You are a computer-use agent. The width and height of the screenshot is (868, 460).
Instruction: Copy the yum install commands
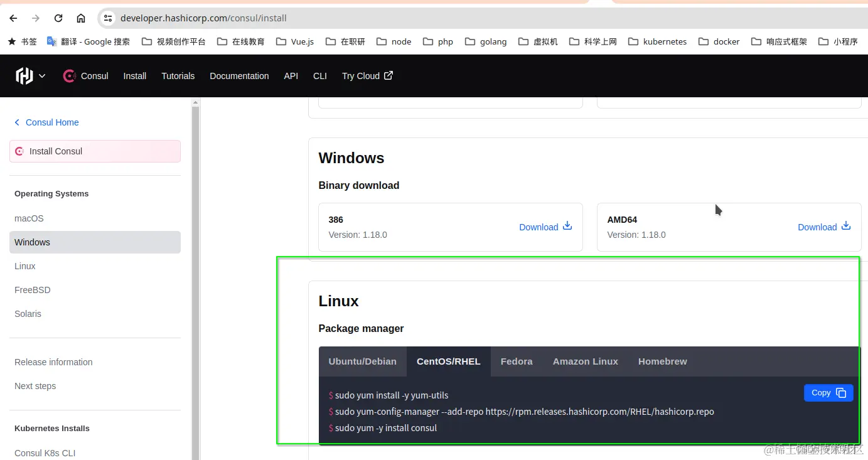click(x=828, y=393)
